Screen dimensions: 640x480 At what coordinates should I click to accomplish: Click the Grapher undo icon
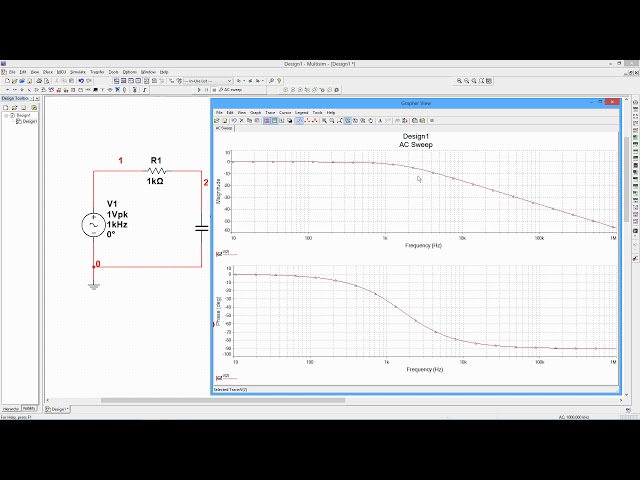tap(234, 121)
